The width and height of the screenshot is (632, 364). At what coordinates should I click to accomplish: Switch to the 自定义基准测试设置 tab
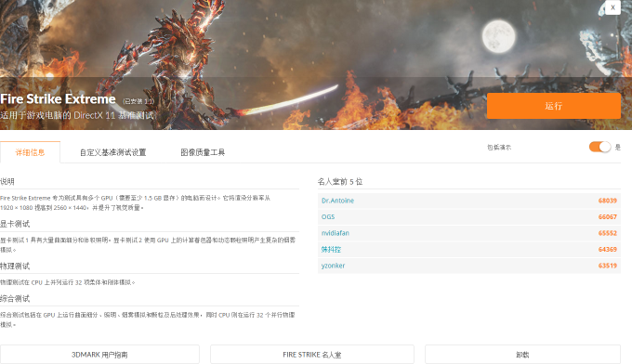point(112,152)
